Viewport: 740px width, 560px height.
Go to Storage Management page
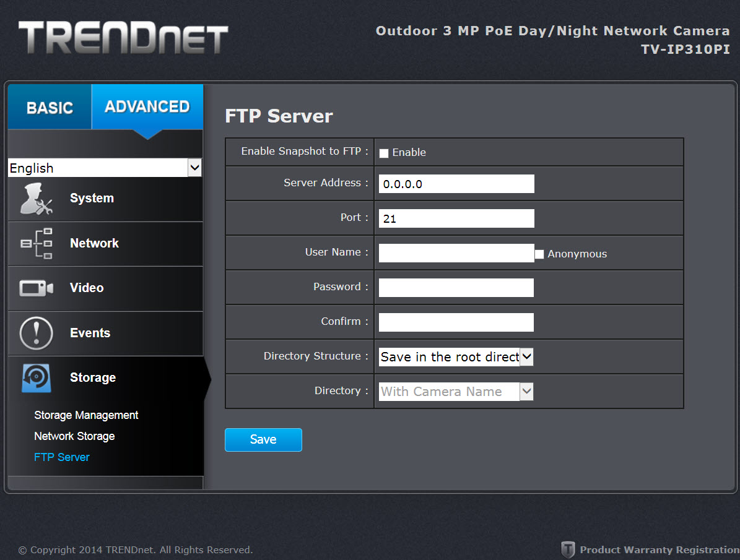click(86, 415)
